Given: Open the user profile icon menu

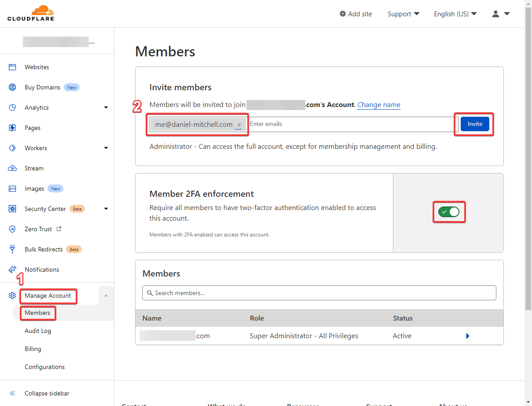Looking at the screenshot, I should tap(501, 14).
